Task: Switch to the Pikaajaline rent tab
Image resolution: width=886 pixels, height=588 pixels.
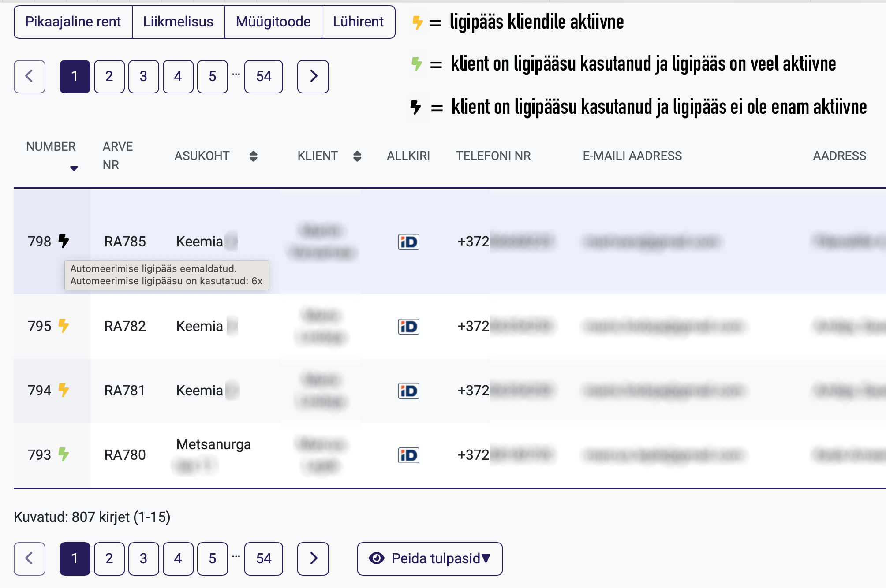Action: (x=73, y=22)
